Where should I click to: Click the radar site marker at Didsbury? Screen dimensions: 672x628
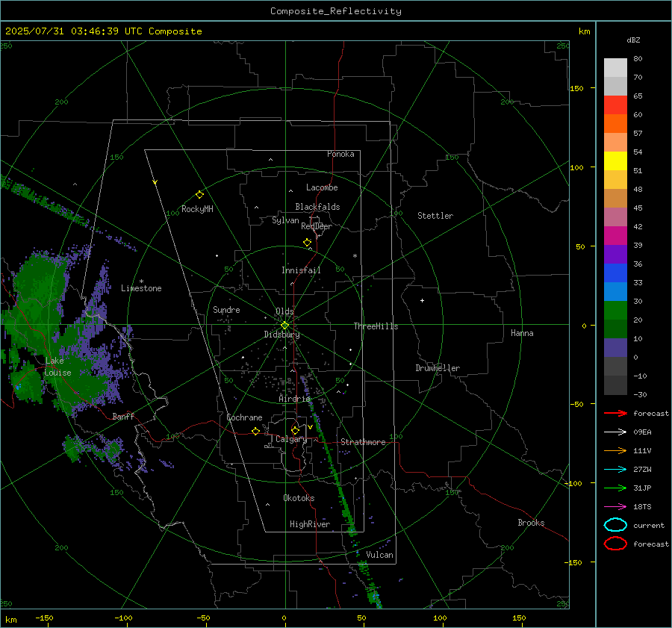click(284, 326)
